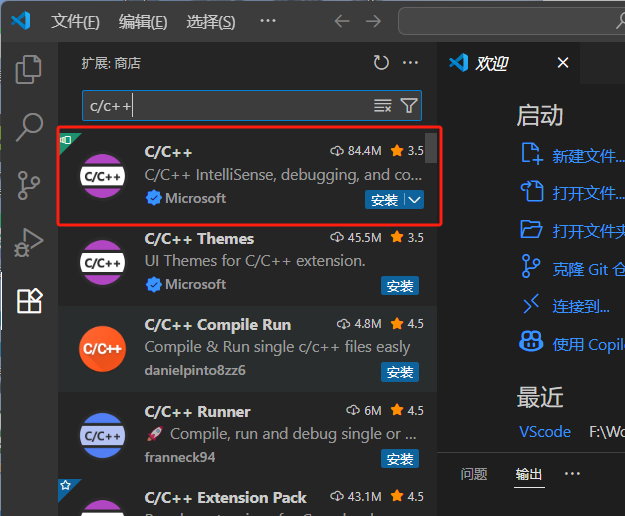Viewport: 625px width, 516px height.
Task: Expand the install dropdown arrow for C/C++
Action: [415, 200]
